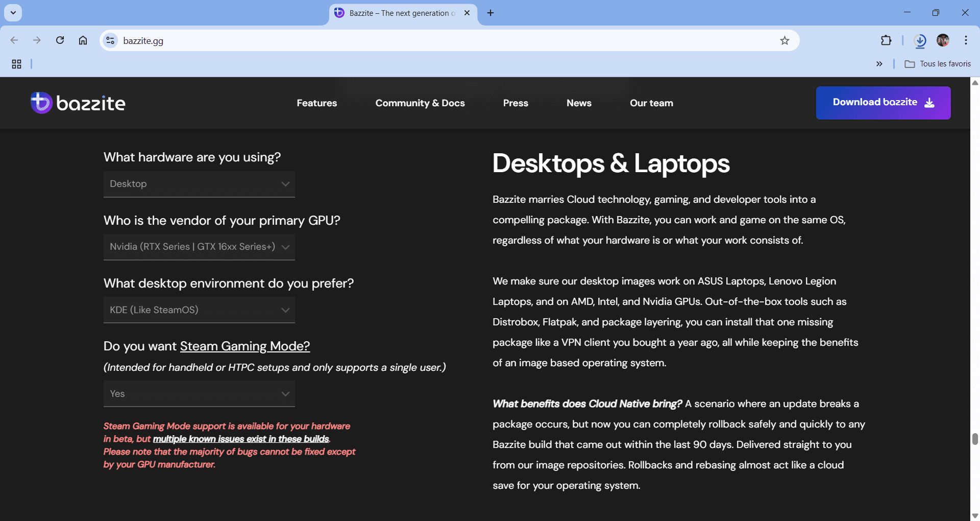Close the Bazzite browser tab
Image resolution: width=980 pixels, height=521 pixels.
[x=467, y=13]
